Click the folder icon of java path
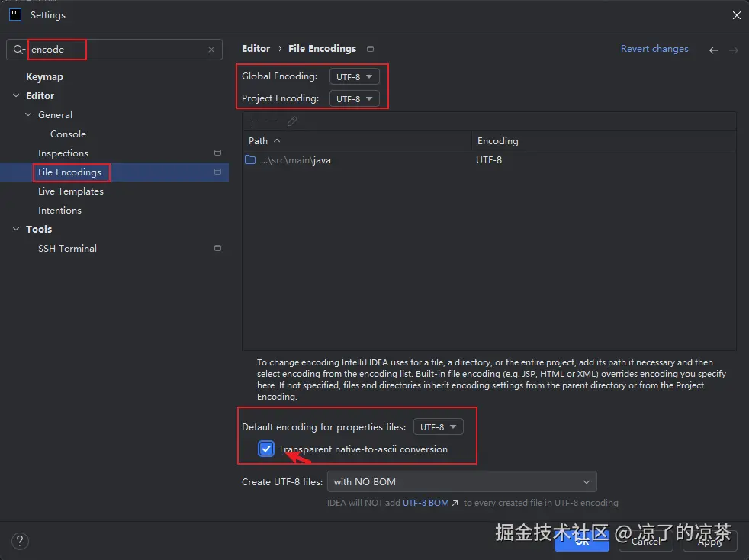Image resolution: width=749 pixels, height=560 pixels. 250,159
